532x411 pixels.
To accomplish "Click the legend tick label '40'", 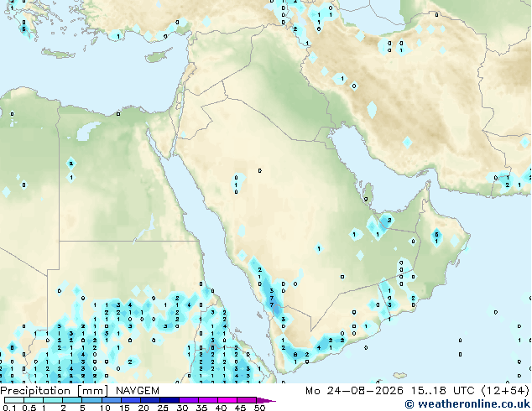I will pyautogui.click(x=221, y=408).
